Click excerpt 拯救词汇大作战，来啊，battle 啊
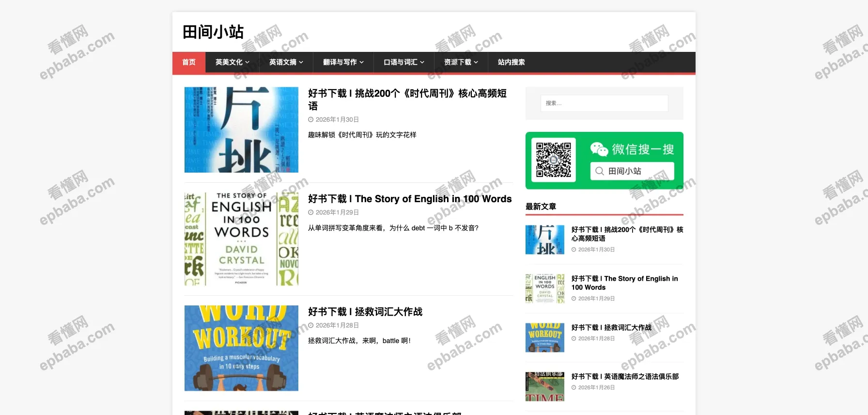 359,341
